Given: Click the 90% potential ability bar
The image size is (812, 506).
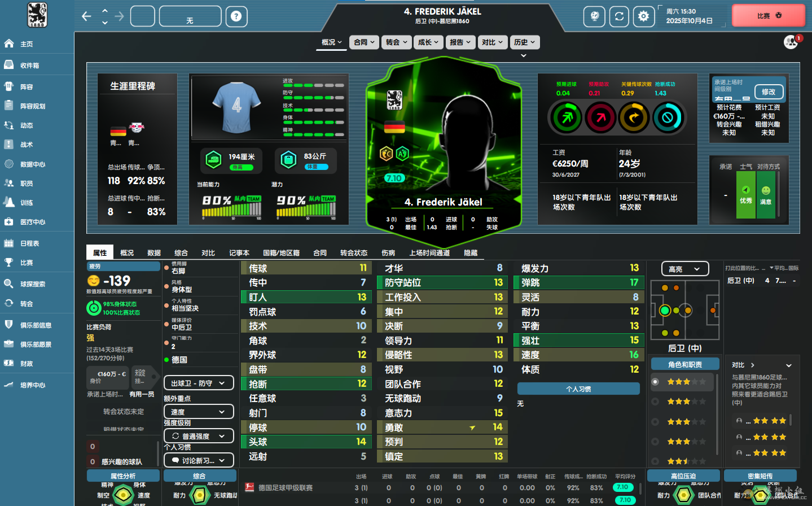Looking at the screenshot, I should [x=306, y=207].
